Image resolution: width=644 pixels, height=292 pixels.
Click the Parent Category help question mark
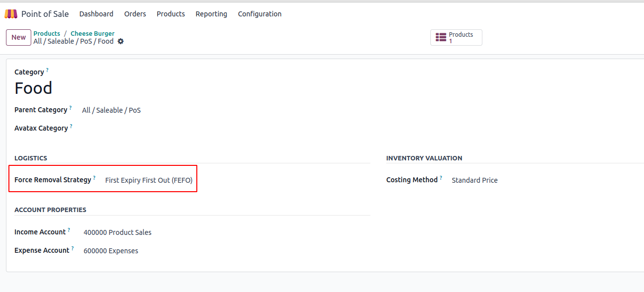[70, 108]
